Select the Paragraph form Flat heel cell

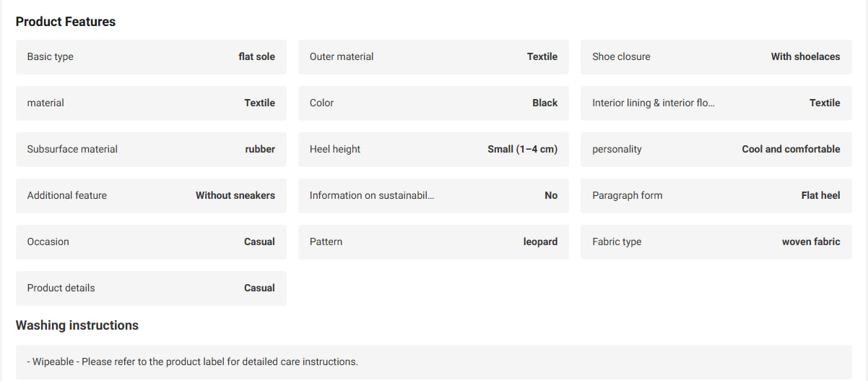pyautogui.click(x=716, y=195)
